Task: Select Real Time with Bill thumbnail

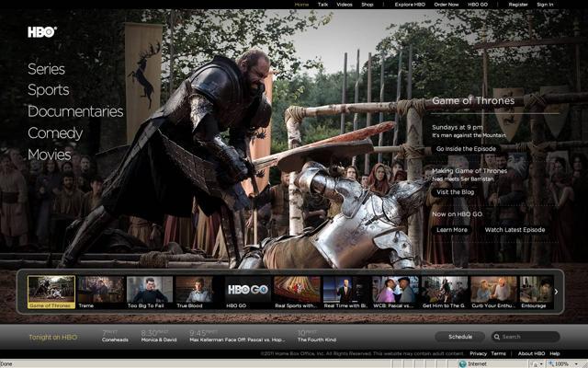Action: pyautogui.click(x=346, y=293)
